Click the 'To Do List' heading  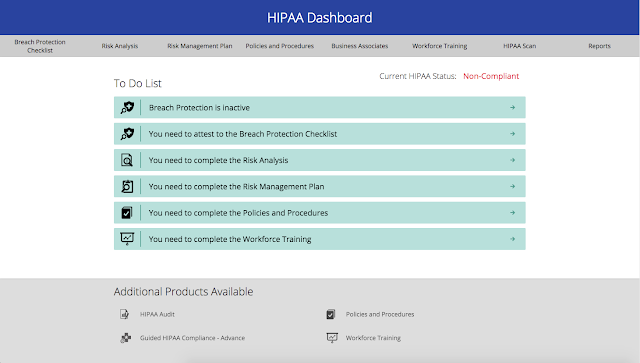click(138, 83)
